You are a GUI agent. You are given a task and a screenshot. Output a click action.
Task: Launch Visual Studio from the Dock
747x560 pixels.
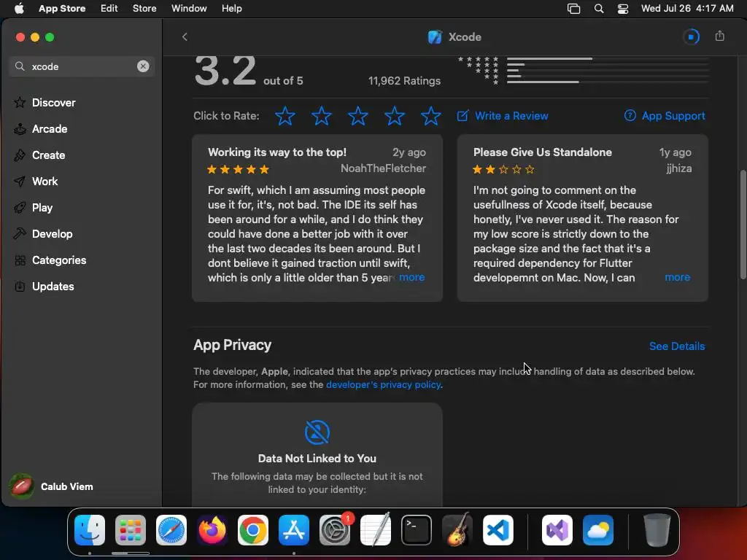557,530
